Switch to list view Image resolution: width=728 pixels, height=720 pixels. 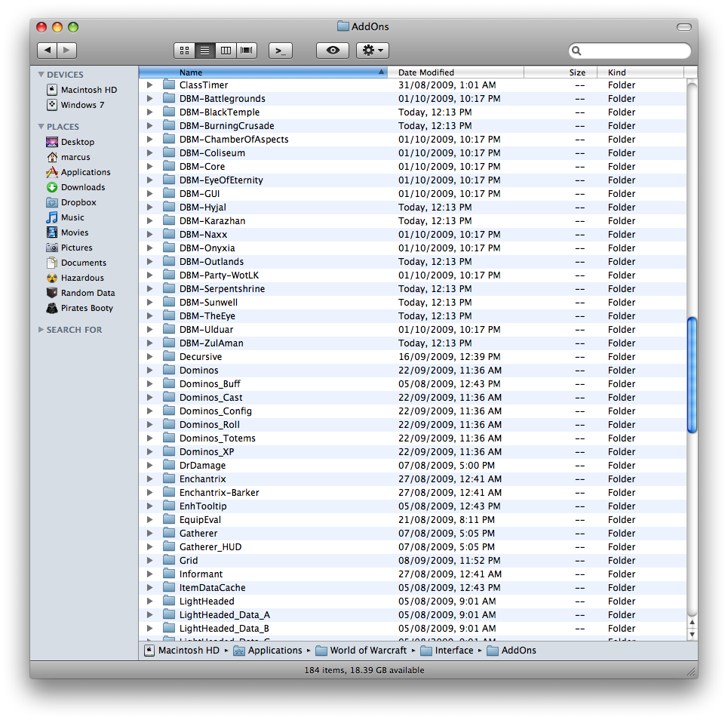tap(204, 51)
